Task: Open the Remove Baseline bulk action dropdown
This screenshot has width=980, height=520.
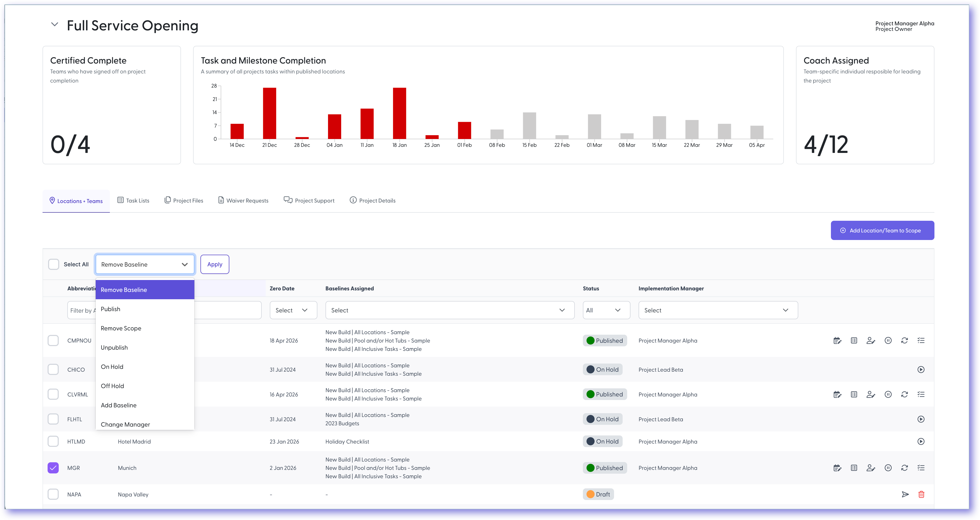Action: coord(145,264)
